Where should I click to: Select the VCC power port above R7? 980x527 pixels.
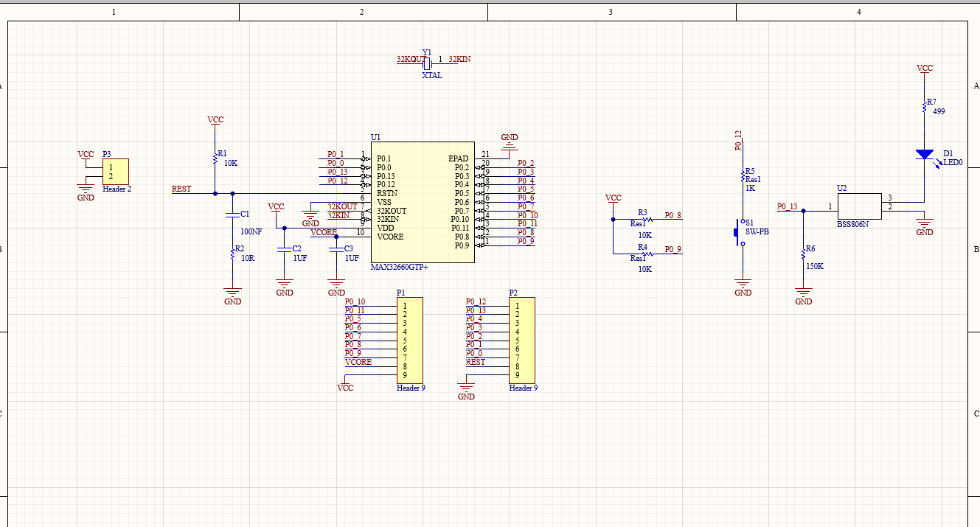924,69
